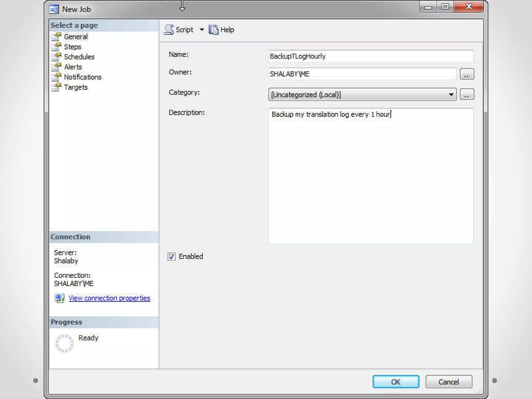Uncheck the Enabled checkbox
This screenshot has height=399, width=532.
171,257
